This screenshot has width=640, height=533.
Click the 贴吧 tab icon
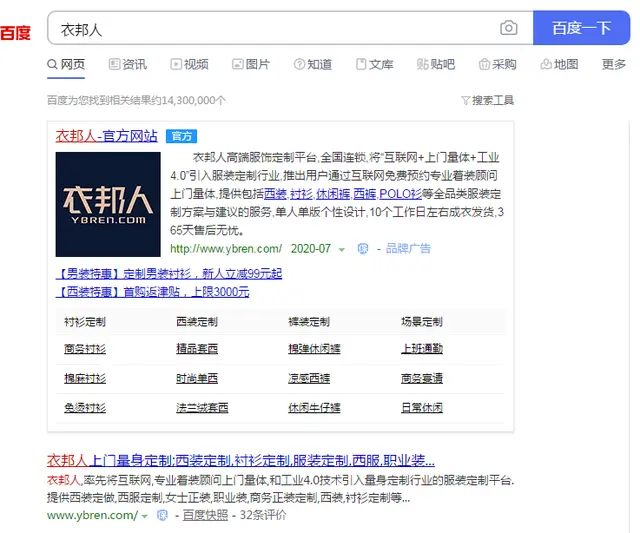click(422, 64)
